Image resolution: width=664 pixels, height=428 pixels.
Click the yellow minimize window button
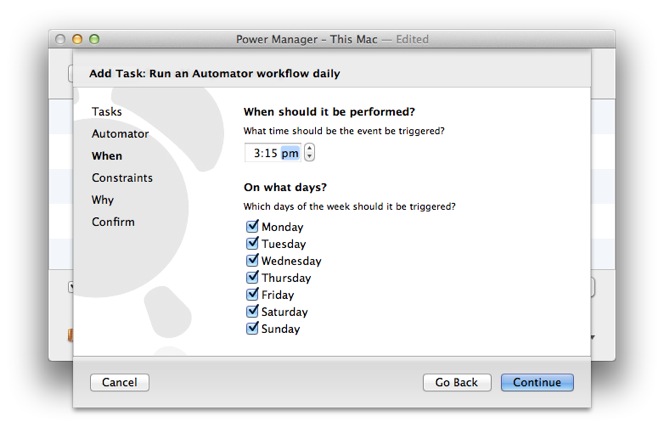[x=77, y=39]
